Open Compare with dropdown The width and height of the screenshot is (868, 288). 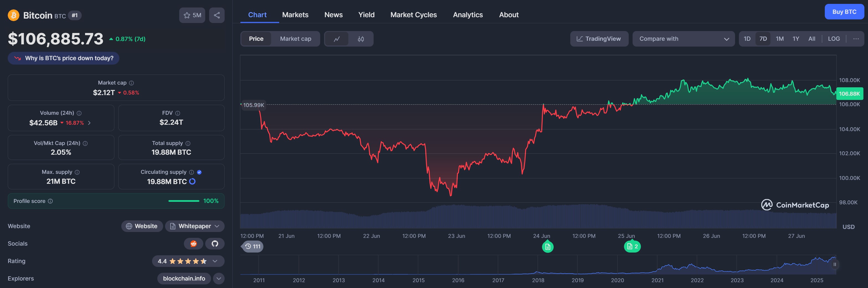683,39
